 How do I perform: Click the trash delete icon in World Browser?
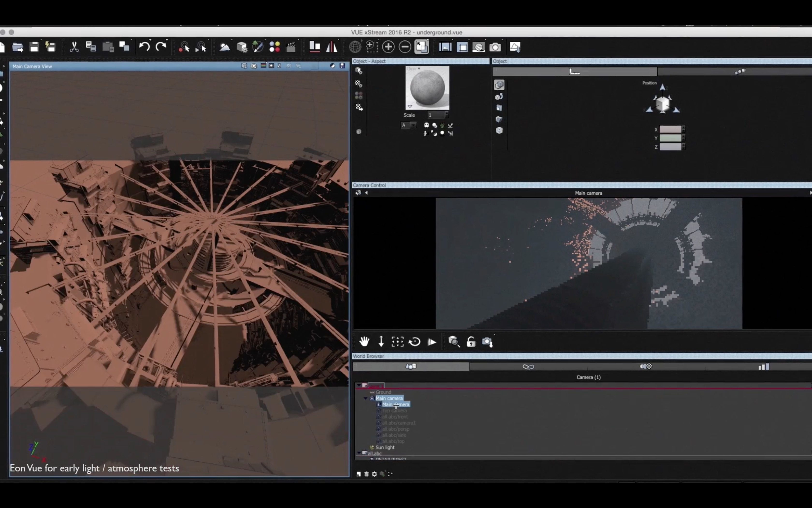point(366,474)
